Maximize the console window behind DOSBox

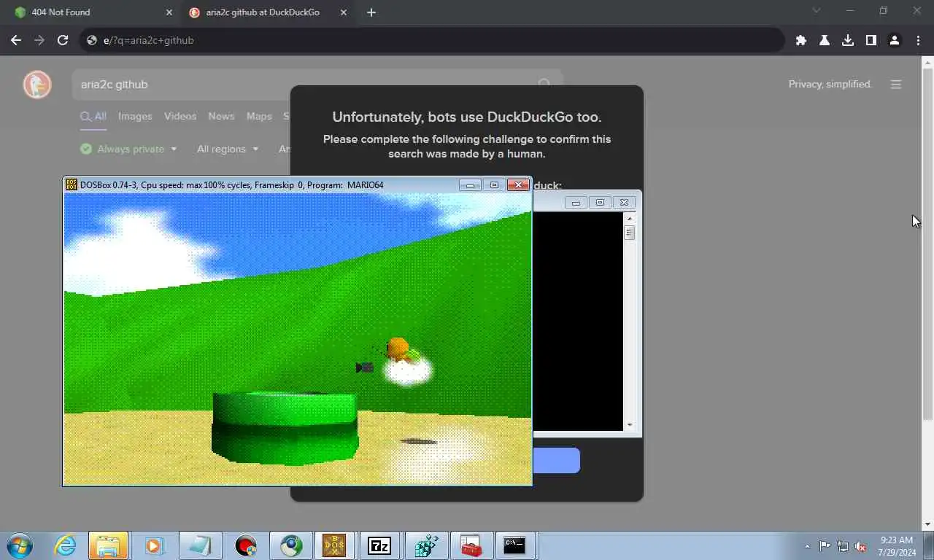click(x=600, y=202)
